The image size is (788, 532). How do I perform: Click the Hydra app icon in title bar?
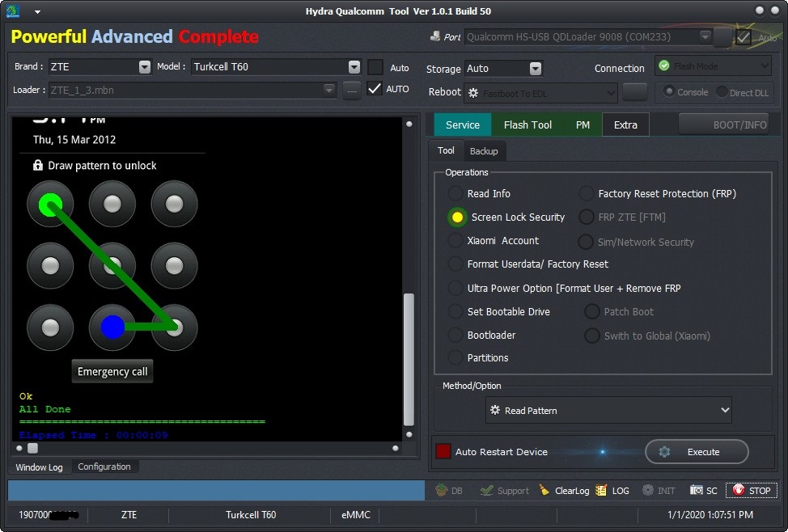[13, 11]
